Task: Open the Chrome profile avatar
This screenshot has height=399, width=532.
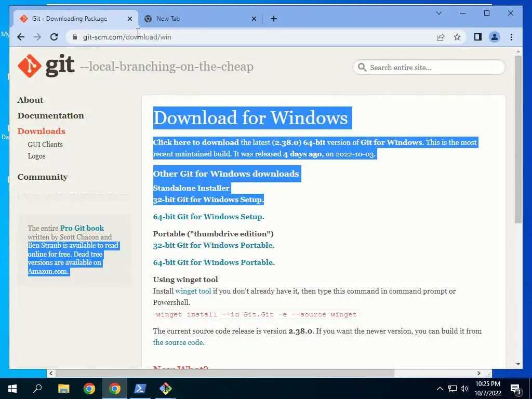Action: tap(495, 37)
